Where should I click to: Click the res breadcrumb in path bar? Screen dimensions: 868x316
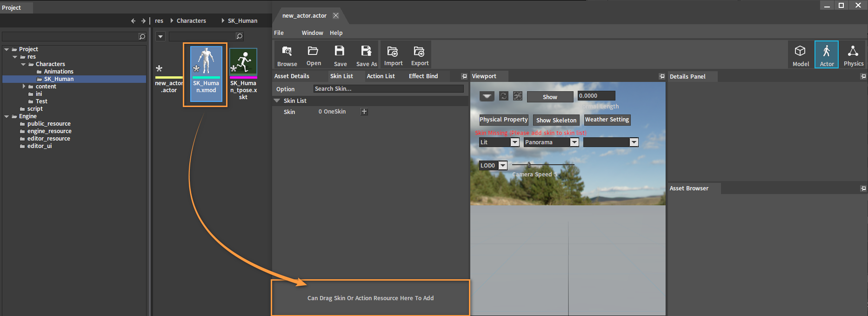pyautogui.click(x=159, y=21)
